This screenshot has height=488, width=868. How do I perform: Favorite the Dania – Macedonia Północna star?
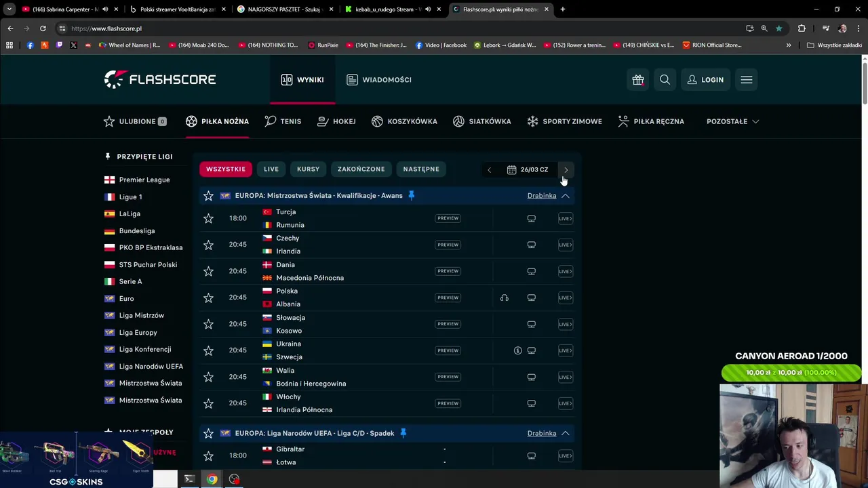[208, 271]
